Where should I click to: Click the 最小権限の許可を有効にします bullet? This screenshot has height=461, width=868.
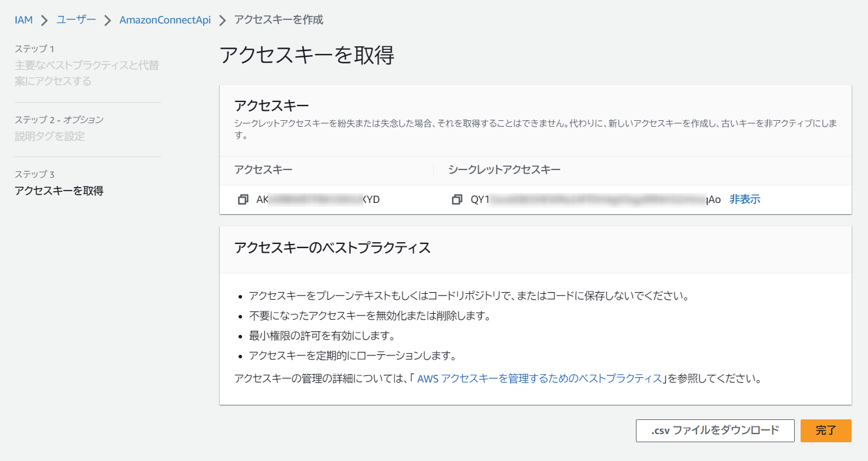[322, 336]
